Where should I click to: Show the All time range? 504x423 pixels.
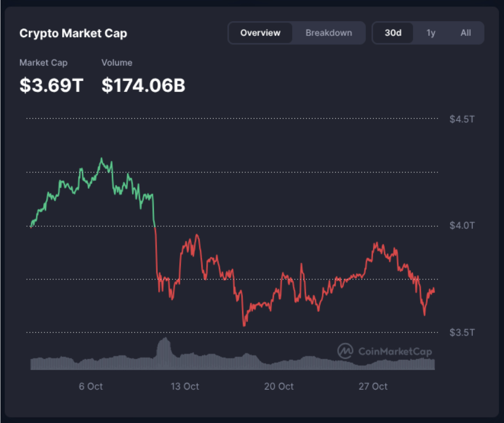coord(466,33)
